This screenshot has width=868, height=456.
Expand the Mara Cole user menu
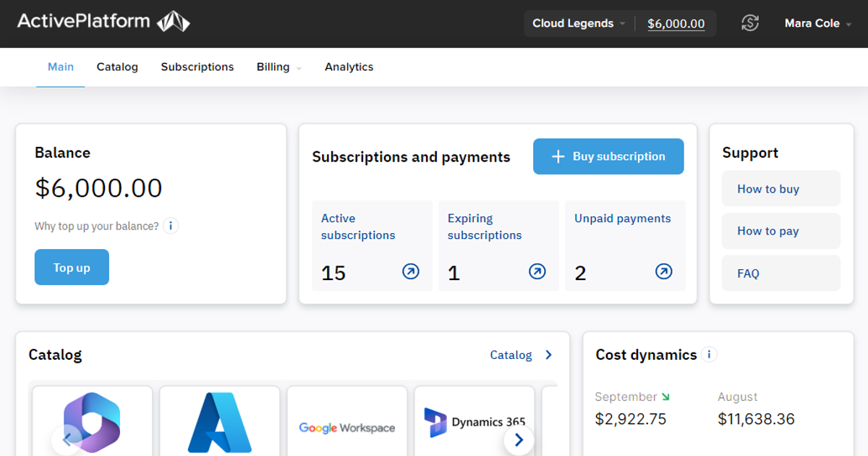(x=817, y=22)
